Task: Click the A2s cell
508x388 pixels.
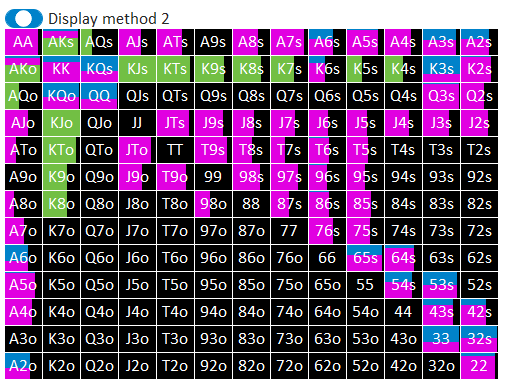Action: tap(479, 42)
